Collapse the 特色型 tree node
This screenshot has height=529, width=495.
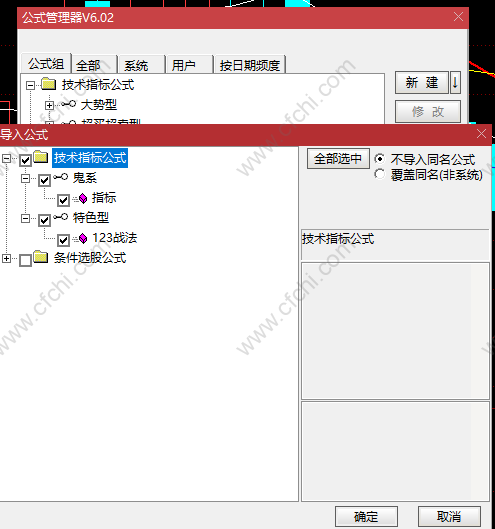click(25, 218)
